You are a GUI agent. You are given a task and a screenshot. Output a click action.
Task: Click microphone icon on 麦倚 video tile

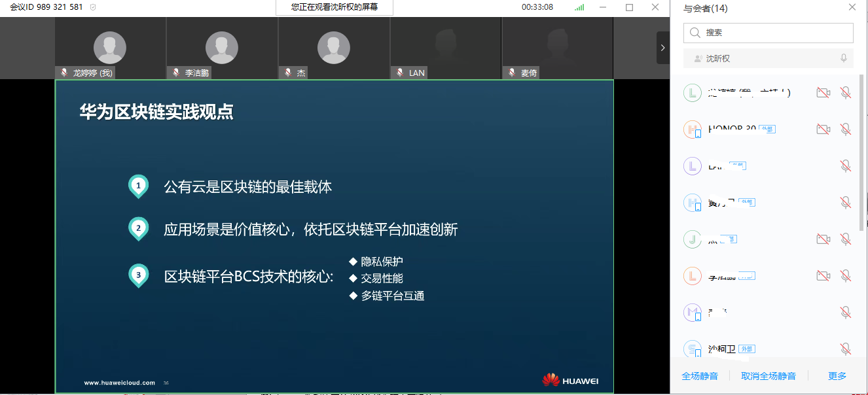[x=512, y=73]
